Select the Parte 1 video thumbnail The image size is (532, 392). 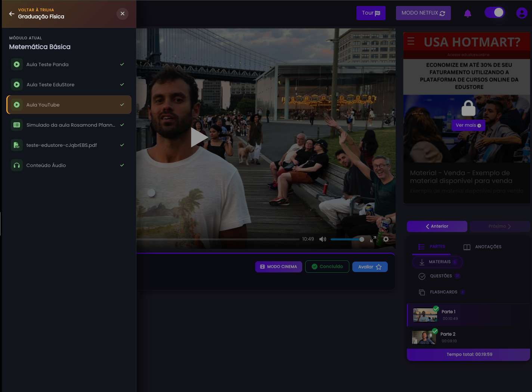[x=425, y=315]
